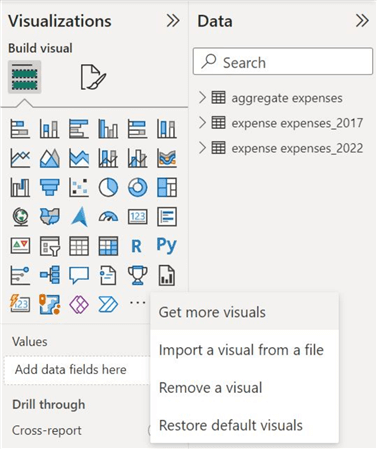Pick the Stacked column chart visual

[49, 129]
